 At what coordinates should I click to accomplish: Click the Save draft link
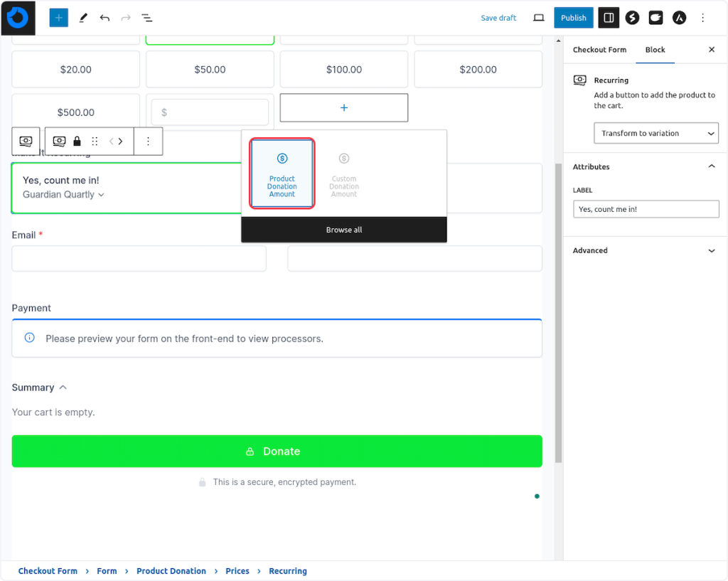pos(498,18)
